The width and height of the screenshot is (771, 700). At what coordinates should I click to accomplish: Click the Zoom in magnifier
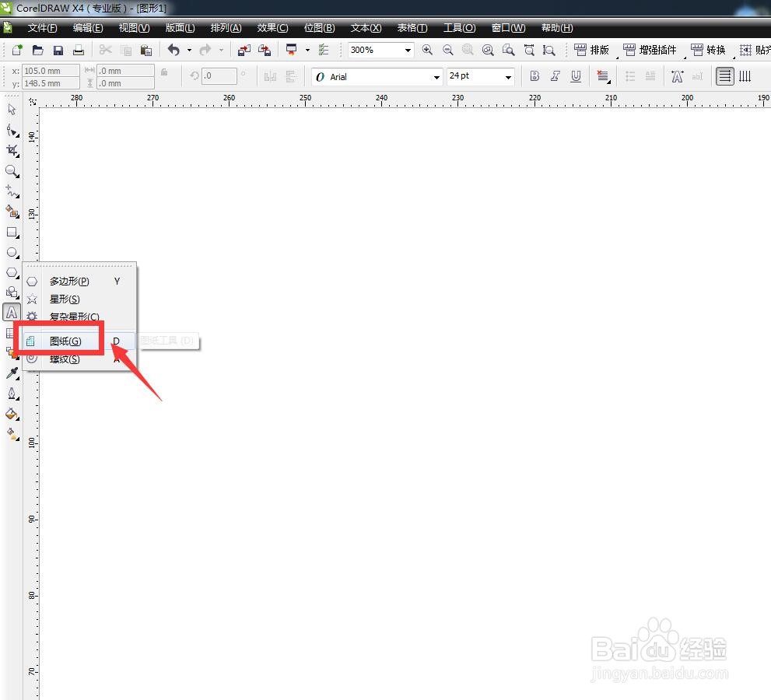[x=427, y=50]
